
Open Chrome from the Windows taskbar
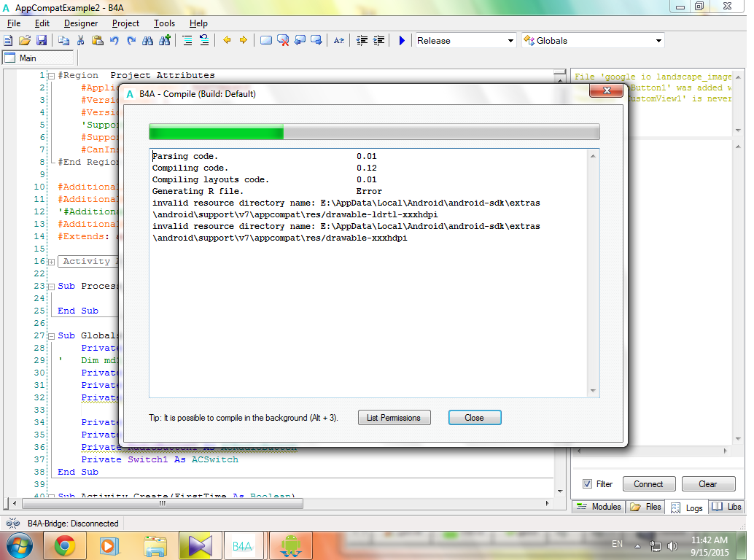point(65,545)
